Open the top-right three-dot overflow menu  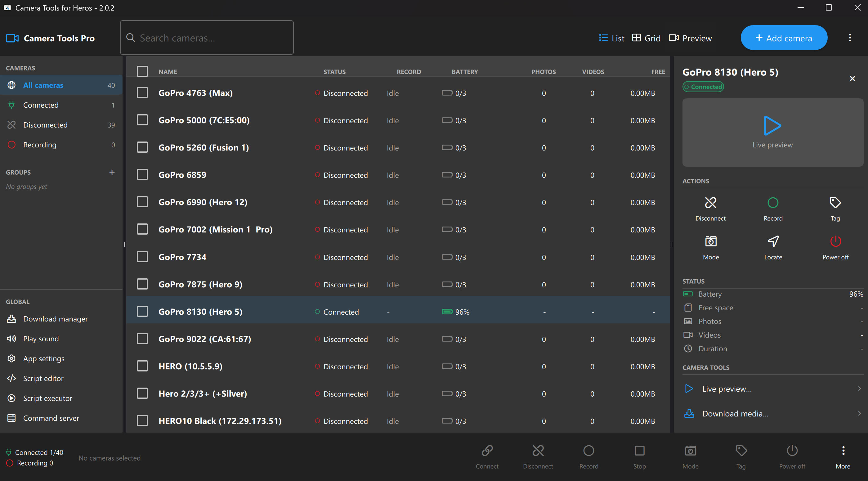coord(850,38)
